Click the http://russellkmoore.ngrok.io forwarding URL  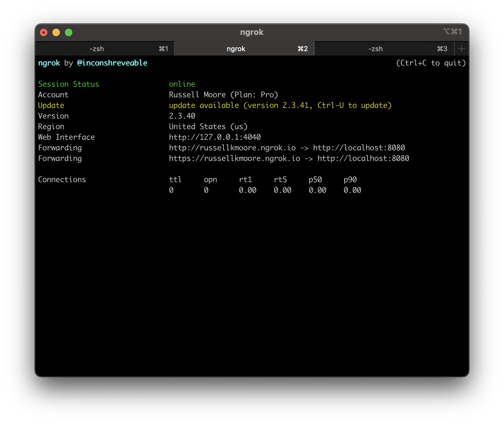[x=232, y=148]
